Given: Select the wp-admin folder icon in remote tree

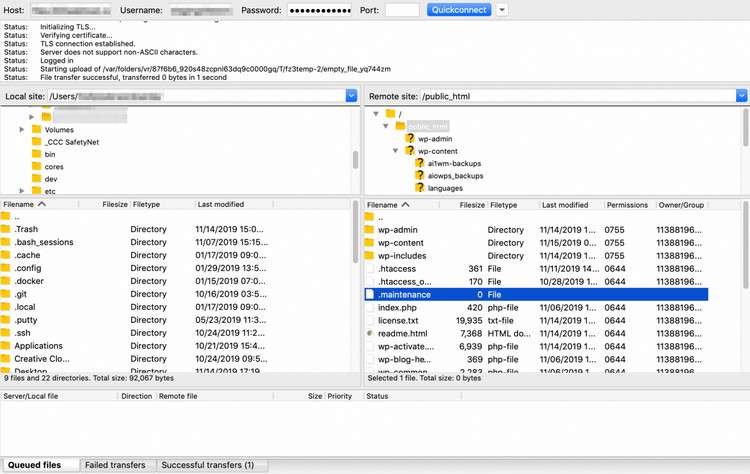Looking at the screenshot, I should [x=410, y=139].
